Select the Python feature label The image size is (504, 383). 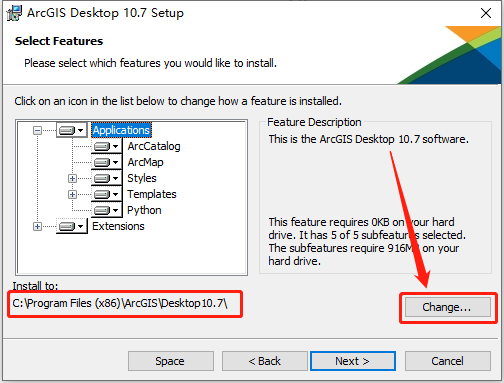coord(144,210)
